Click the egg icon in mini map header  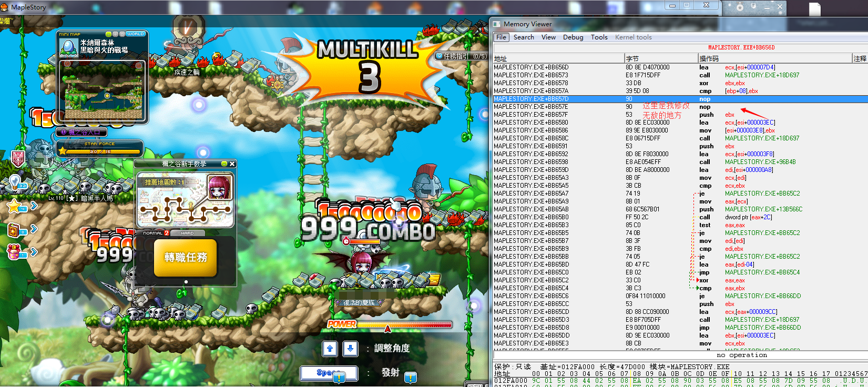pos(68,47)
